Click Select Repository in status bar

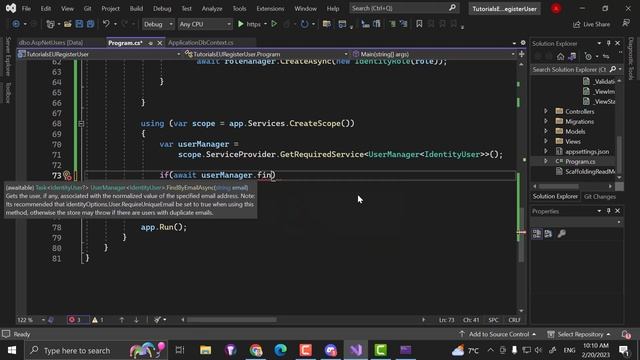coord(580,334)
